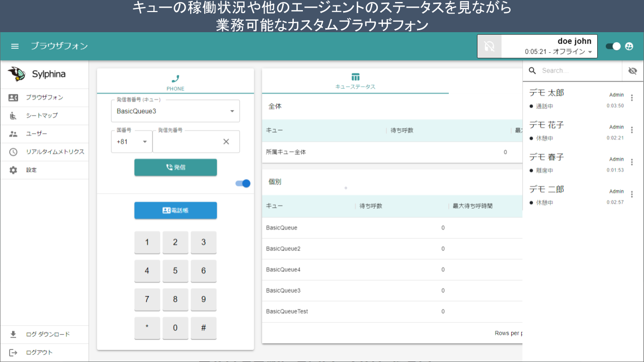Expand the BasicQueue3 caller number dropdown

175,111
